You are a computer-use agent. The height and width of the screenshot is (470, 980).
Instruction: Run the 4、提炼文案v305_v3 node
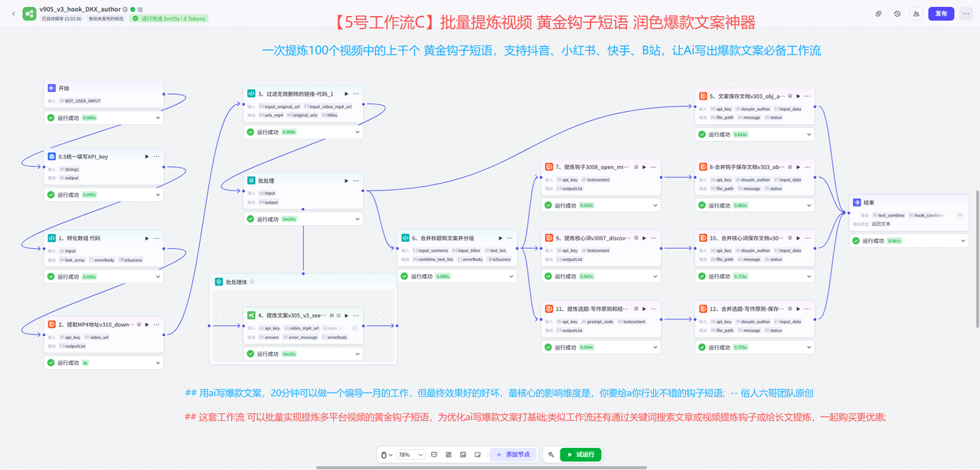point(346,315)
